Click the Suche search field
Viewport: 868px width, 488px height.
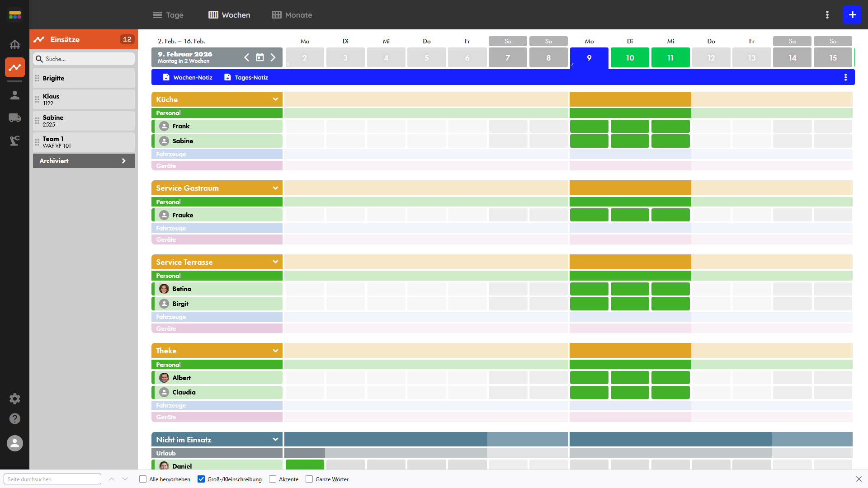[x=86, y=59]
